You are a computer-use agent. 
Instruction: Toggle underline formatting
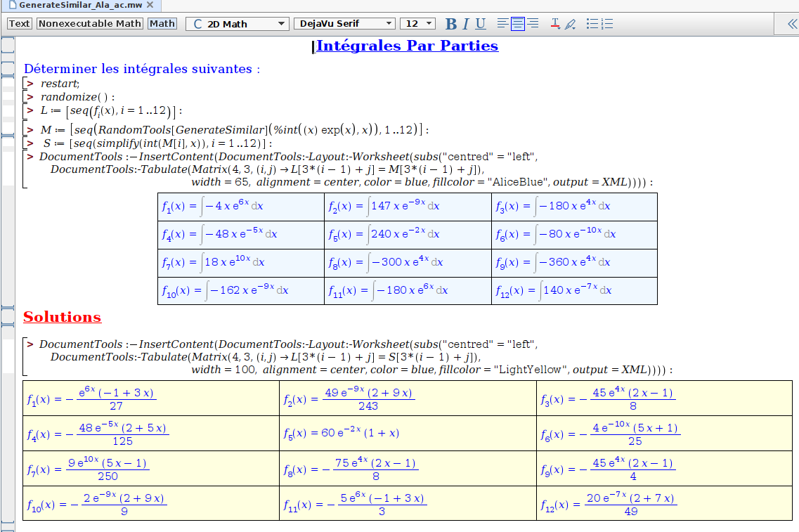(x=481, y=24)
